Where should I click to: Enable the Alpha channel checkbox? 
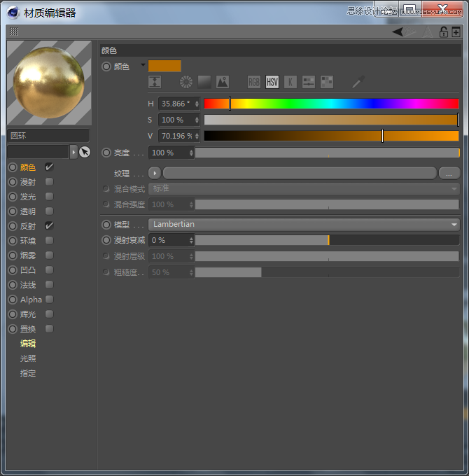tap(49, 300)
